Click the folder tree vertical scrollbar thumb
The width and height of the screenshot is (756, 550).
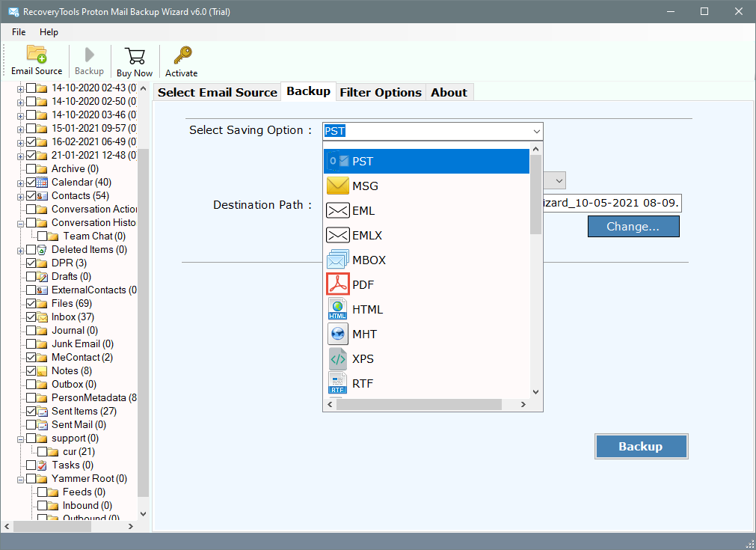coord(143,323)
